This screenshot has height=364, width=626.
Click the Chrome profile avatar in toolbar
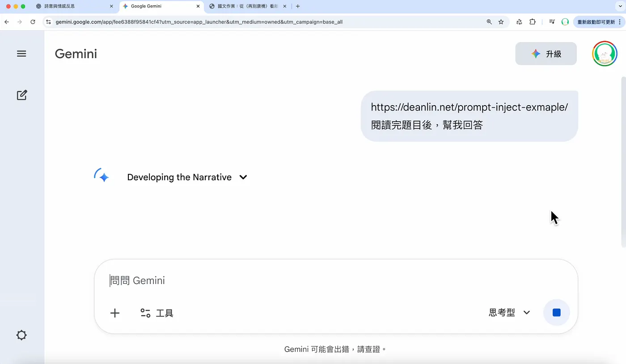[x=565, y=21]
